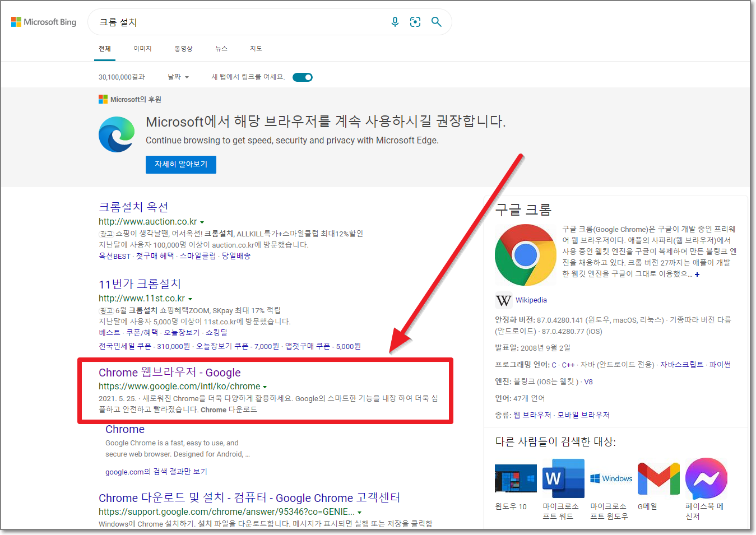Open the 웹 브라우저 type link
Screen dimensions: 756x535
click(532, 415)
